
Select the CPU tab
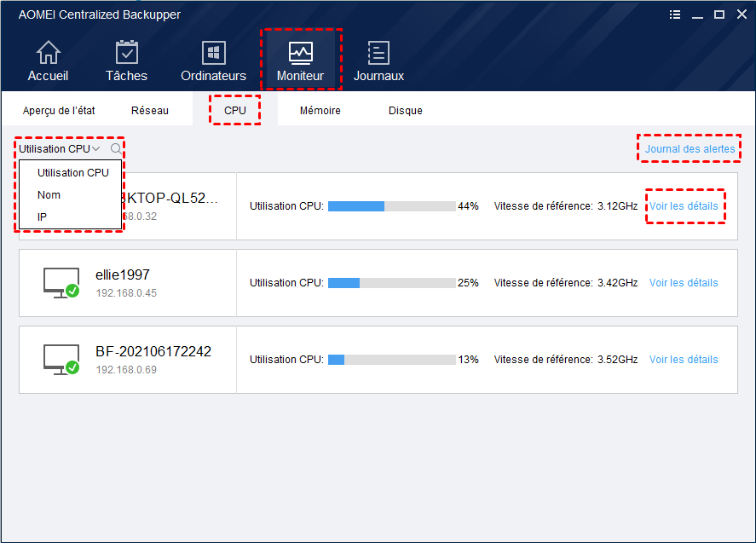coord(234,111)
